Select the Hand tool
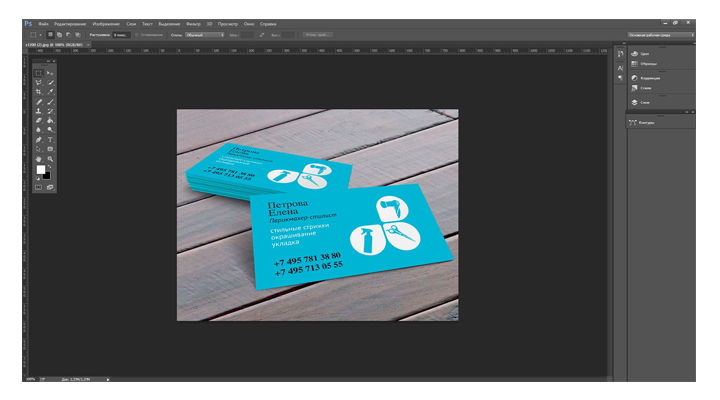 pyautogui.click(x=39, y=159)
